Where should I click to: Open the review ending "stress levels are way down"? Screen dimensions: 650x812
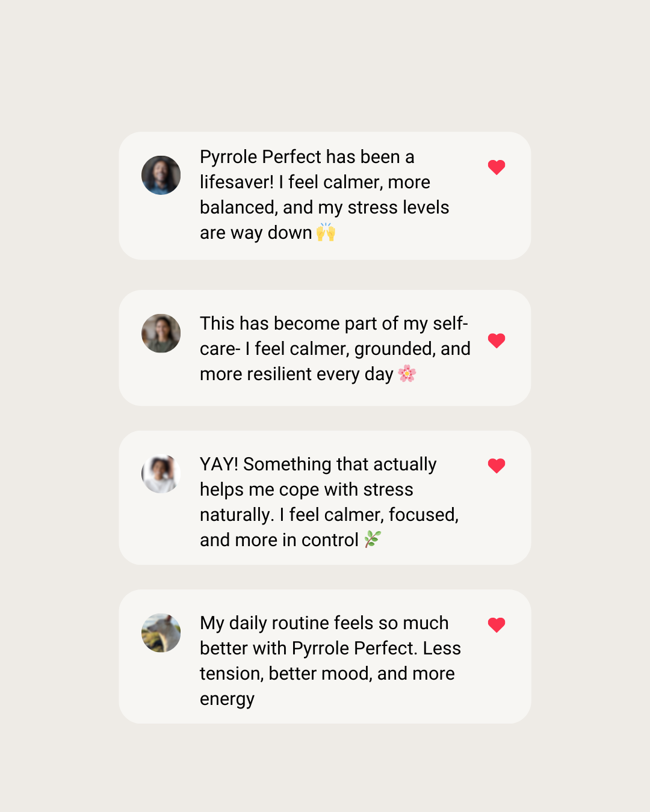[325, 195]
